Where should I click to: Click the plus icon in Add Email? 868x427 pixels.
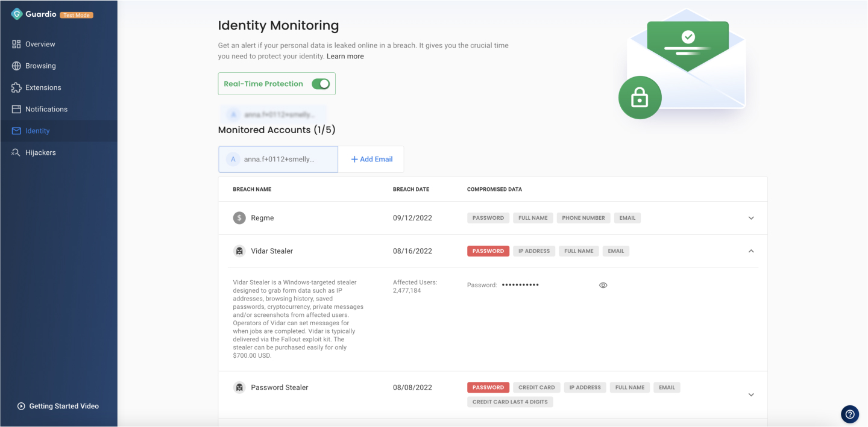click(354, 159)
